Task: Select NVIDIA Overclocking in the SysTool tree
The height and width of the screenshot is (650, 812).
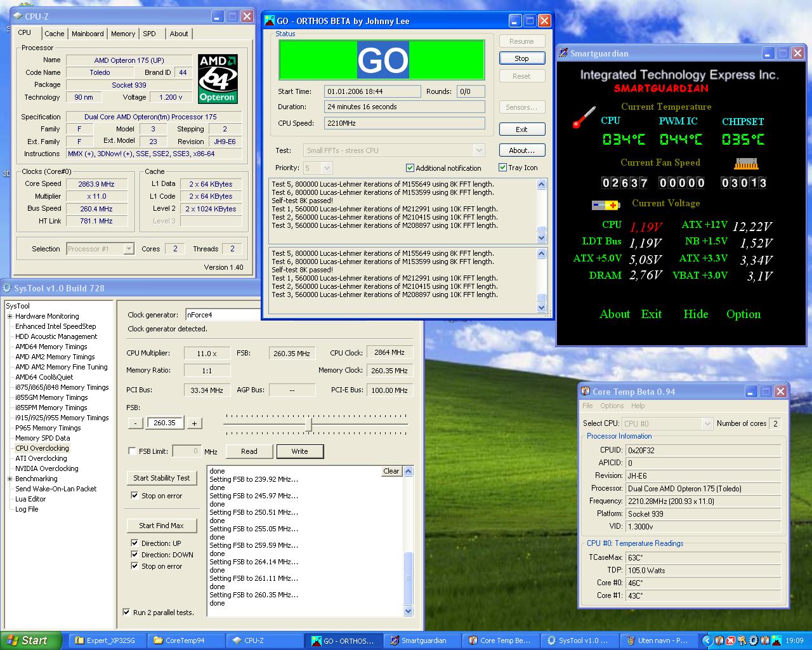Action: [47, 468]
